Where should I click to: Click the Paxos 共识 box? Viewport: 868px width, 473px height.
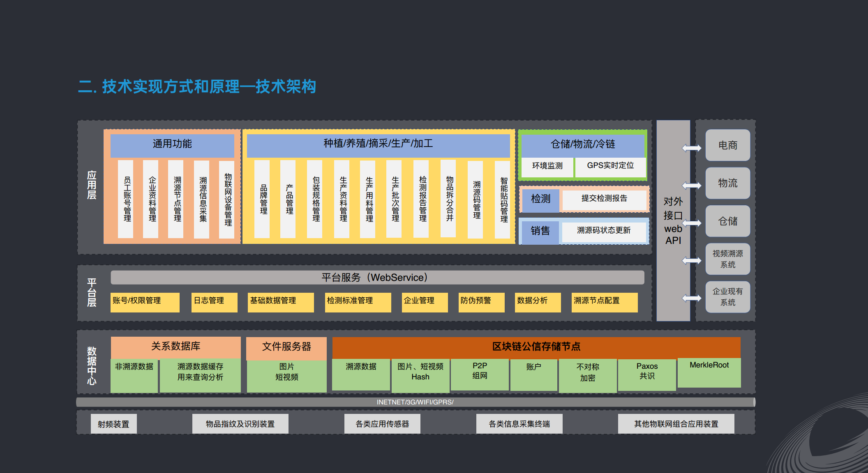[x=647, y=374]
